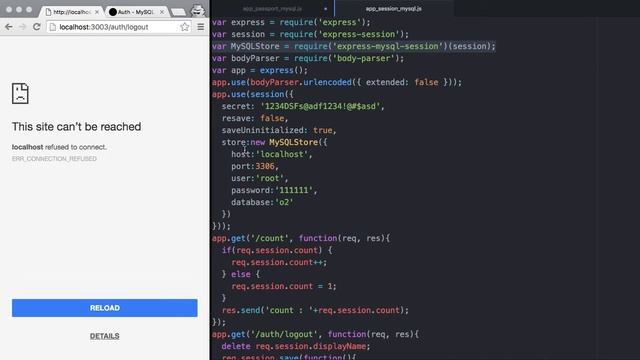Open the DETAILS link
This screenshot has height=360, width=640.
[104, 336]
